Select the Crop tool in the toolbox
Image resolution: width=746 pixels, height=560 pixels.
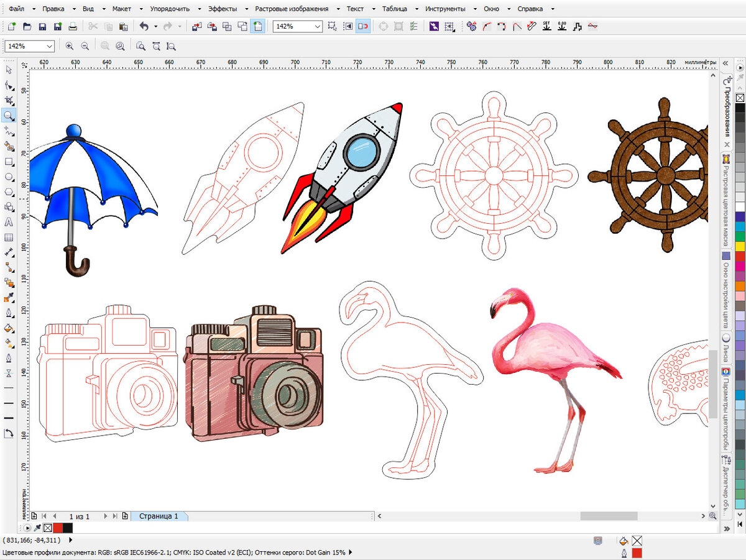[9, 100]
